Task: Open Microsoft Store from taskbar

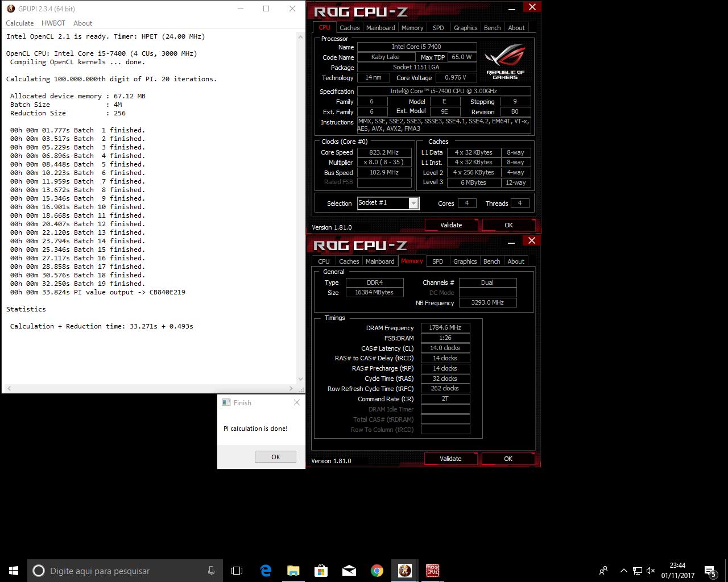Action: [x=321, y=571]
